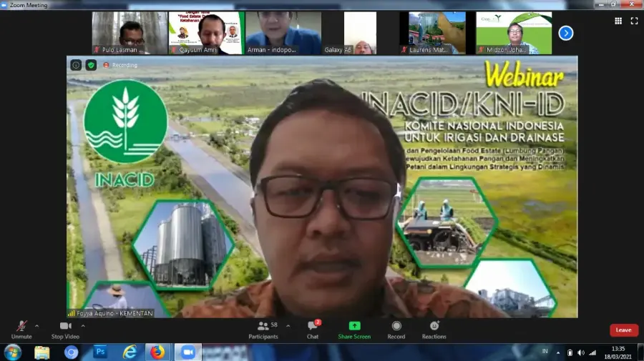Select Galaxy A6 video thumbnail
The height and width of the screenshot is (361, 644).
(360, 33)
